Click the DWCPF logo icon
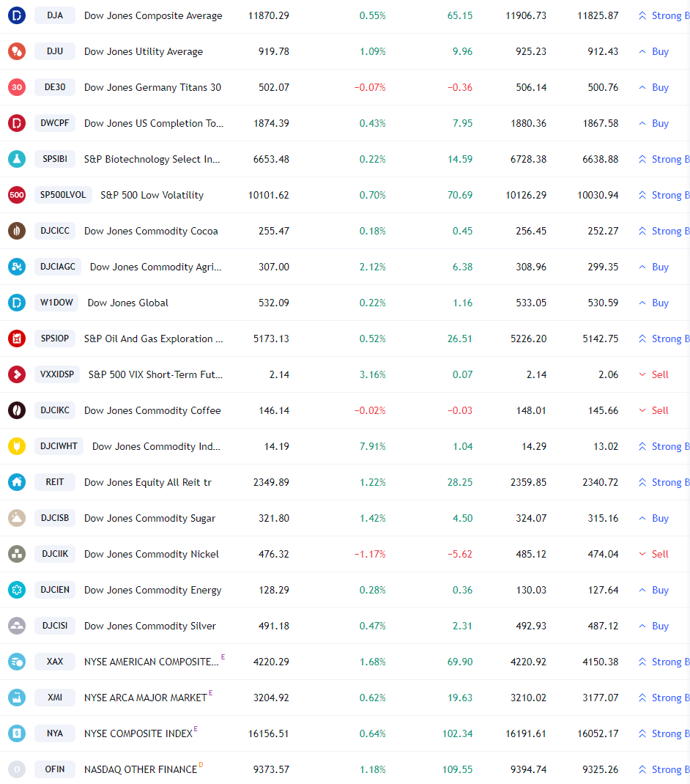Viewport: 690px width, 784px height. (x=17, y=123)
